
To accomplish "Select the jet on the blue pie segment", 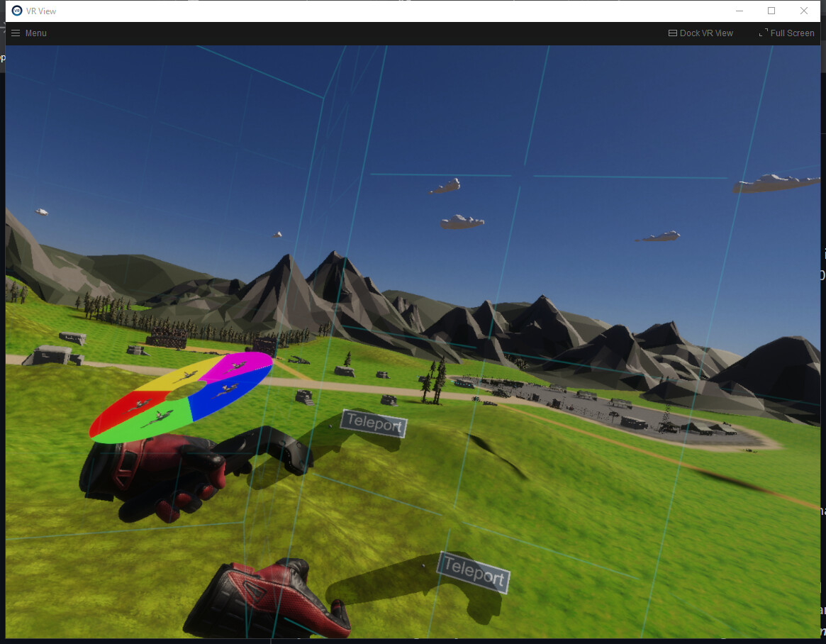I will pos(229,389).
